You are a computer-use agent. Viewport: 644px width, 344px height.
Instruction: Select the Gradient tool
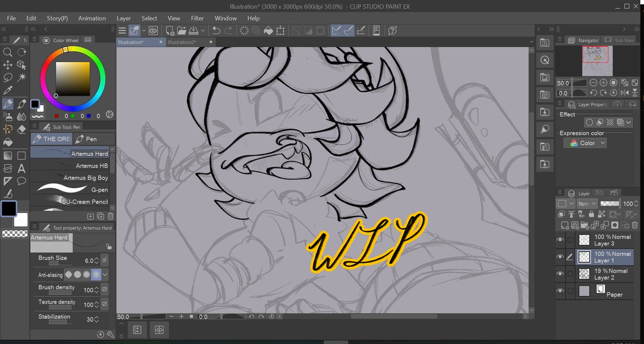[x=8, y=156]
